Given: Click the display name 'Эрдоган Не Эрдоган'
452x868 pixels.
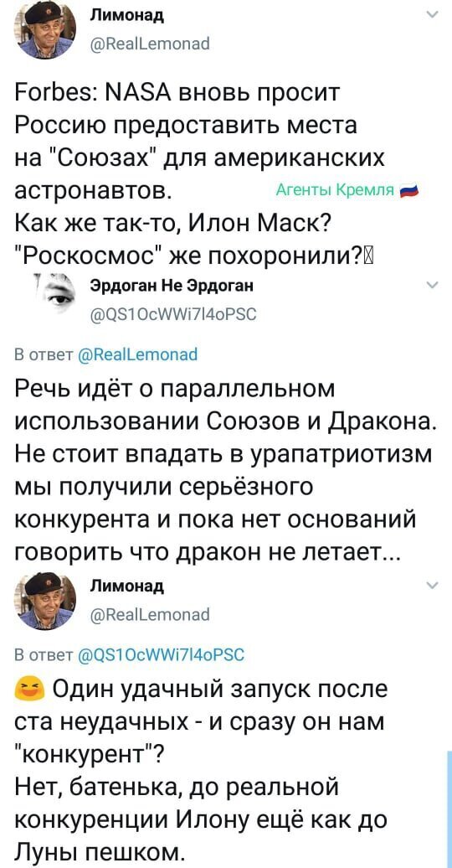Looking at the screenshot, I should (171, 286).
